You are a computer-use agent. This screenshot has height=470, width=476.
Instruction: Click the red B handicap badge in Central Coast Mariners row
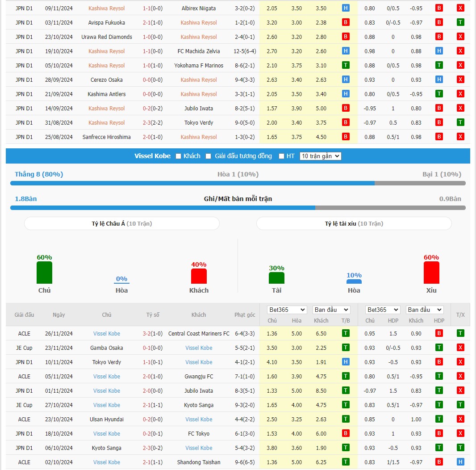click(x=439, y=333)
